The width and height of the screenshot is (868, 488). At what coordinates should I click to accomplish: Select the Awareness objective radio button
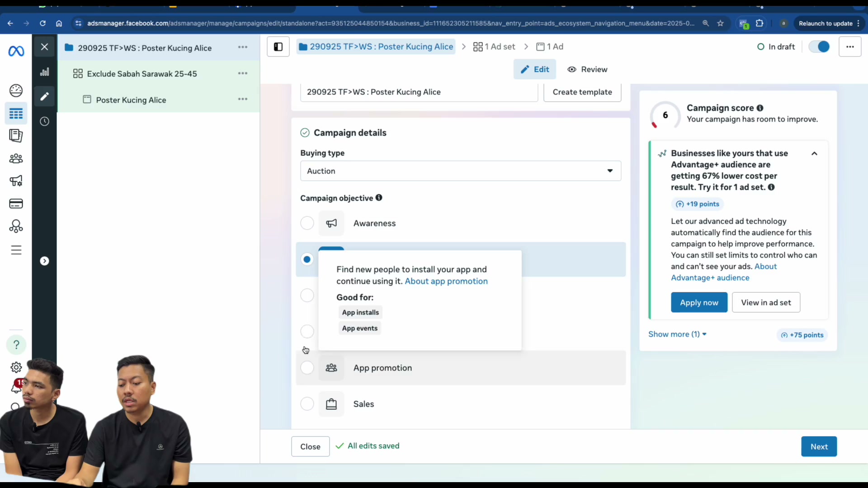coord(307,223)
